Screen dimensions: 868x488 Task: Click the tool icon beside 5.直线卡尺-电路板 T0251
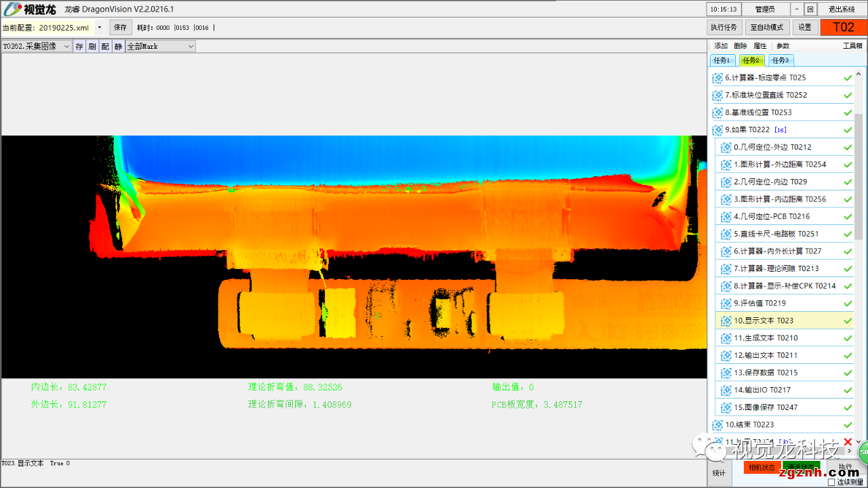click(x=726, y=234)
